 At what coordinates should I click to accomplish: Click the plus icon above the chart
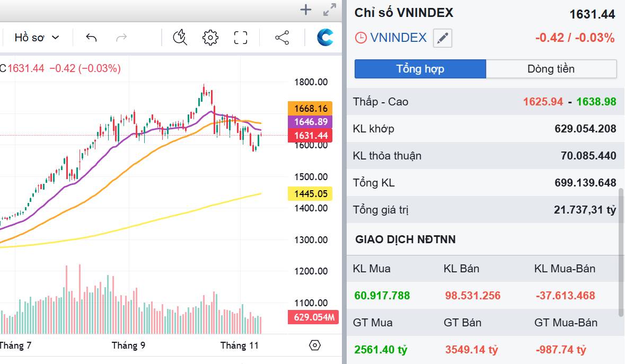pyautogui.click(x=305, y=10)
